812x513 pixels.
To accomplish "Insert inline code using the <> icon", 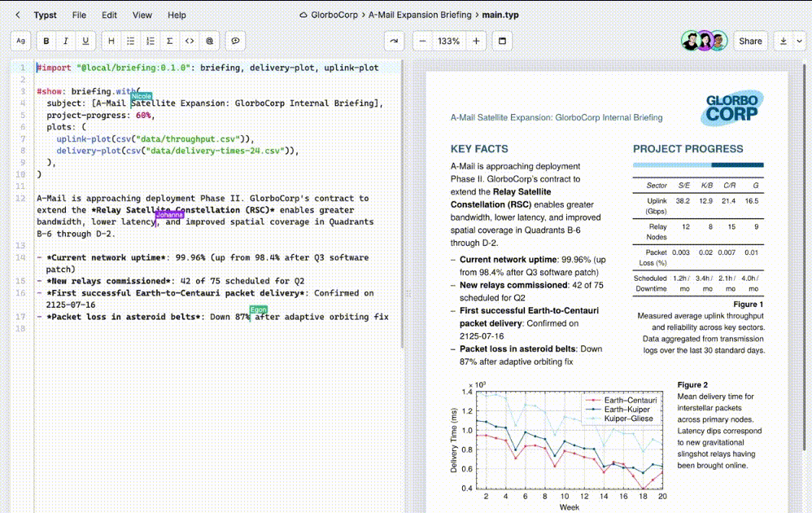I will 190,41.
